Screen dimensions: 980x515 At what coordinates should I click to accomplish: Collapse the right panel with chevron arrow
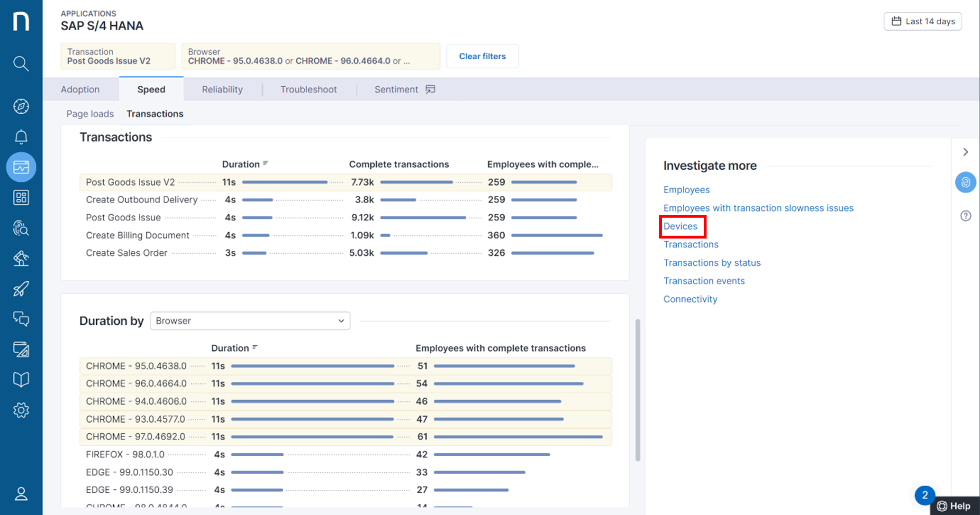coord(965,152)
